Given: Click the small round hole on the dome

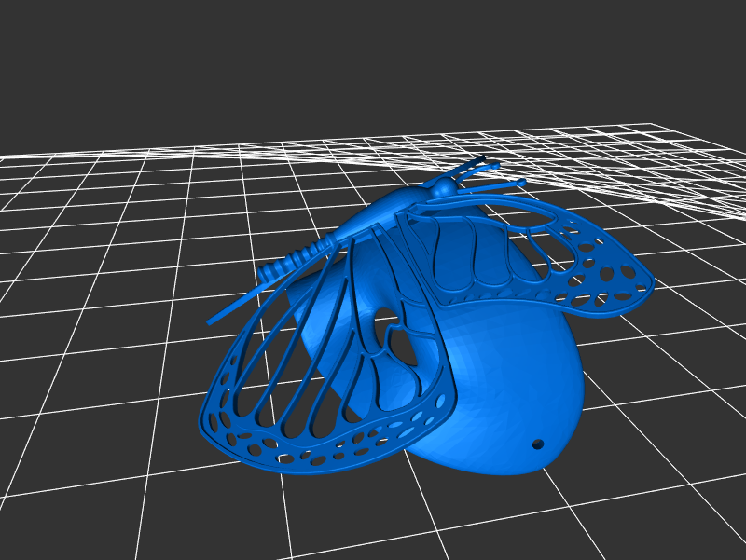Looking at the screenshot, I should click(x=537, y=444).
